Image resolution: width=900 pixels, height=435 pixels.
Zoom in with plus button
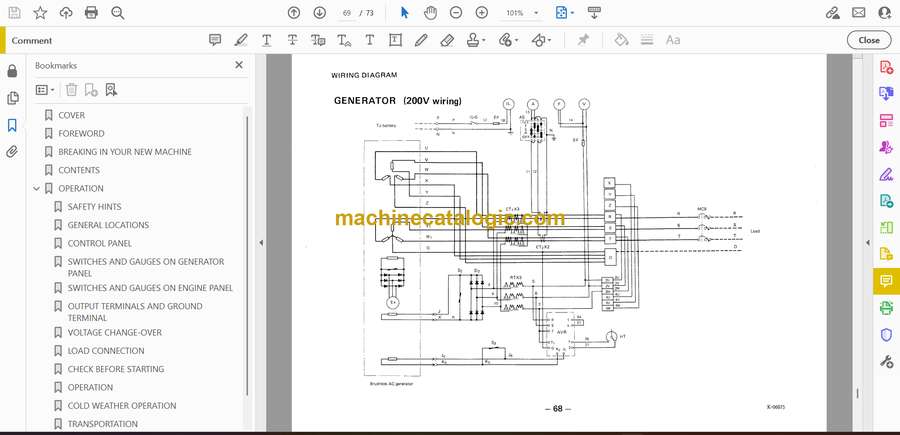coord(482,13)
